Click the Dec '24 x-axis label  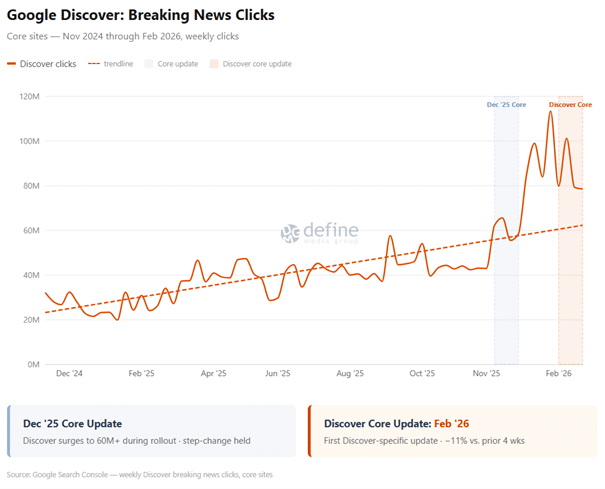[x=69, y=373]
